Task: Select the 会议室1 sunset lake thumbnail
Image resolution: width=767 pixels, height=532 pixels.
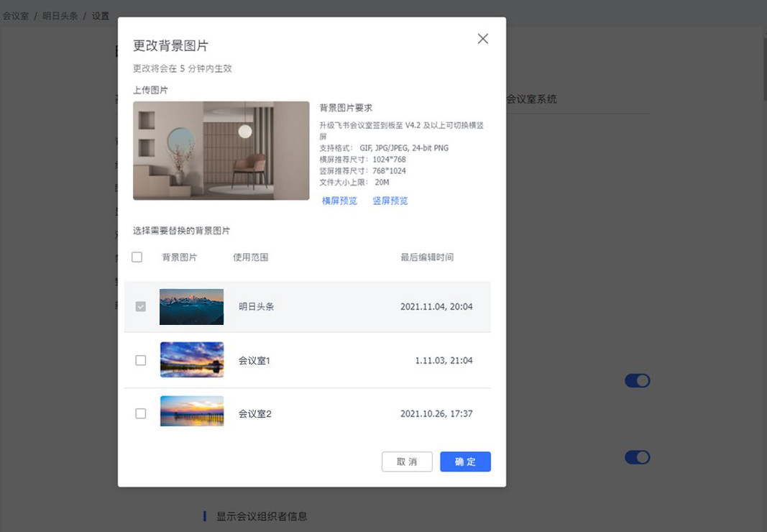Action: [191, 360]
